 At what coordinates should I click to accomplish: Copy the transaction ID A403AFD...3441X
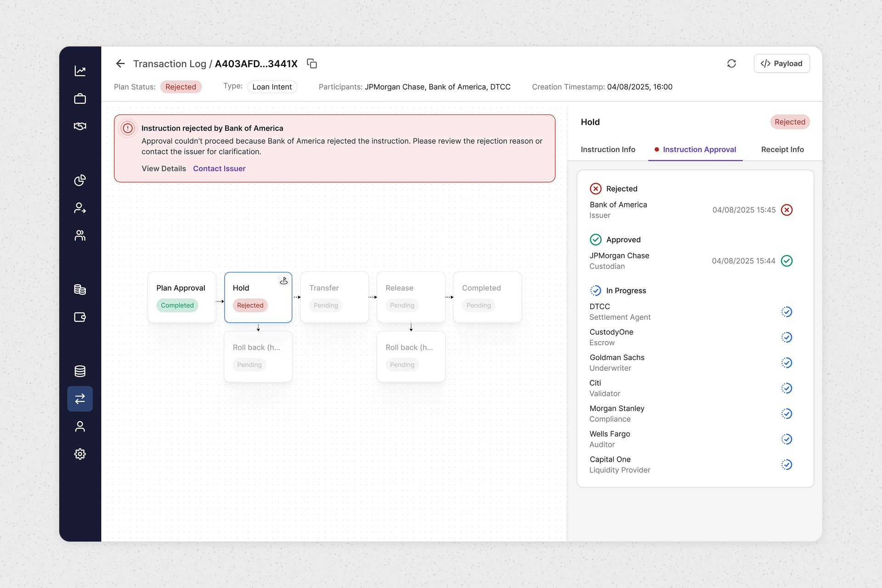[x=312, y=63]
